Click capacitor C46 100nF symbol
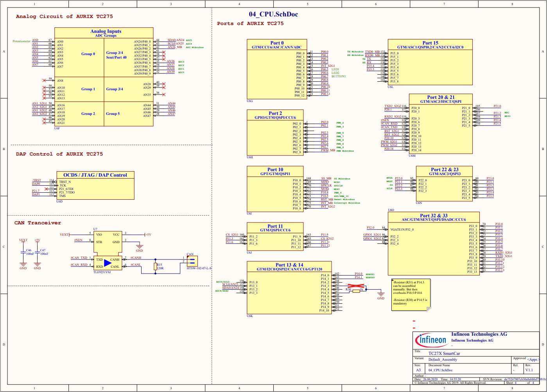This screenshot has width=547, height=392. point(23,252)
